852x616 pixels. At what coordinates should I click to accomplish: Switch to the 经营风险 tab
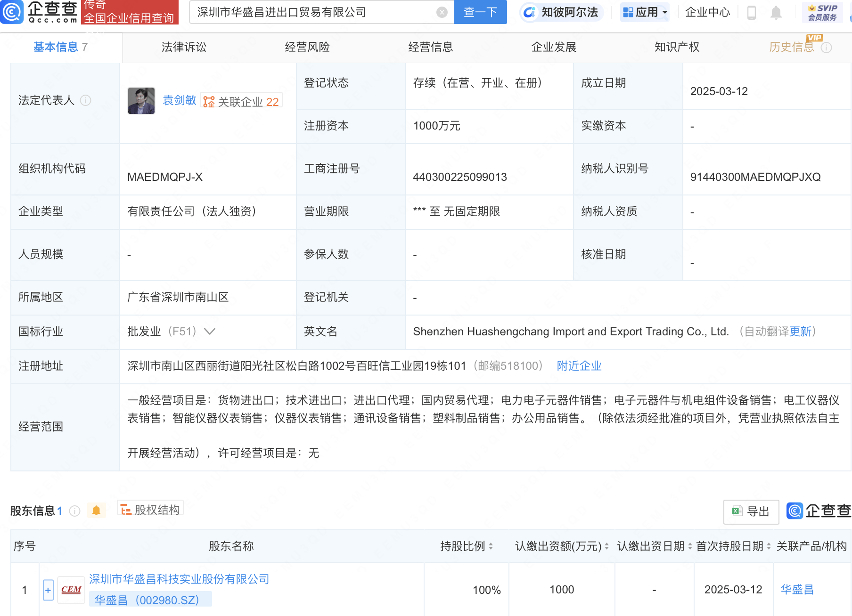(307, 47)
